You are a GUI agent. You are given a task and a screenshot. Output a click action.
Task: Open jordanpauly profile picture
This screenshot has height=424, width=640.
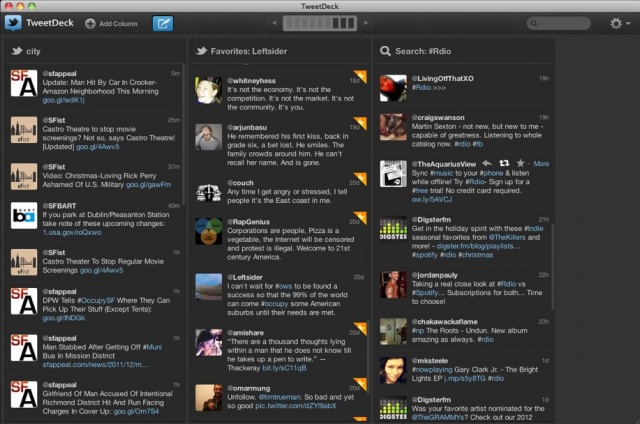pyautogui.click(x=393, y=284)
